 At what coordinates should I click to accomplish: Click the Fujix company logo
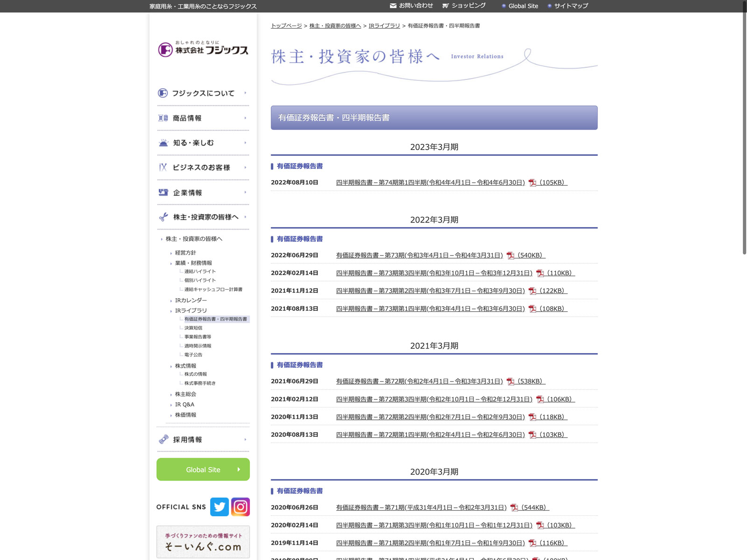203,49
